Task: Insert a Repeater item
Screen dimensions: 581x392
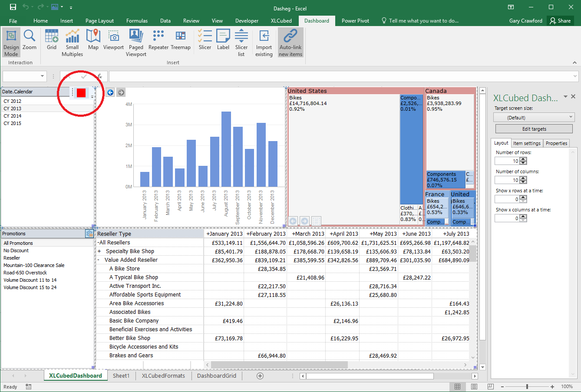Action: coord(158,40)
